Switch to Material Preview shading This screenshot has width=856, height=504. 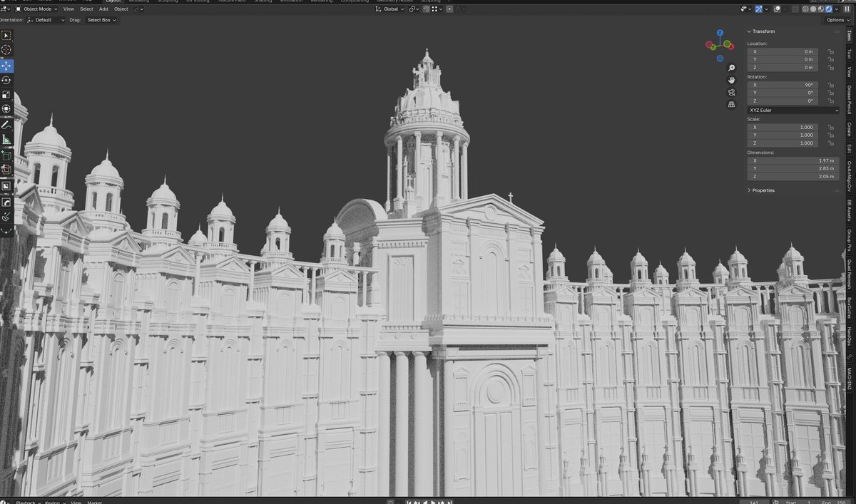pyautogui.click(x=820, y=9)
